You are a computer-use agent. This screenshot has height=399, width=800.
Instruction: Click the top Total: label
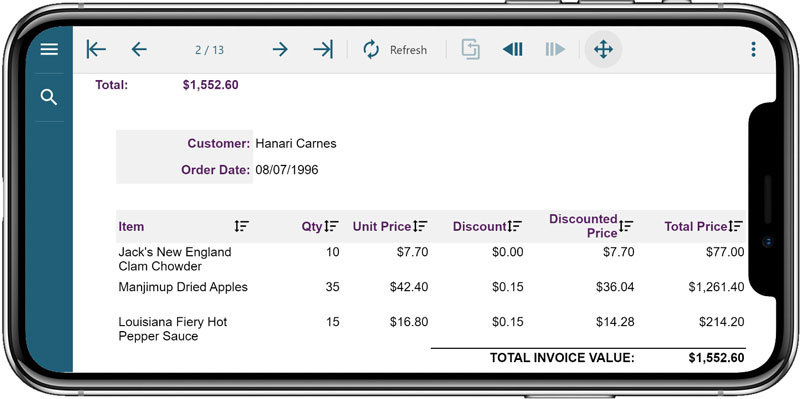pyautogui.click(x=112, y=85)
